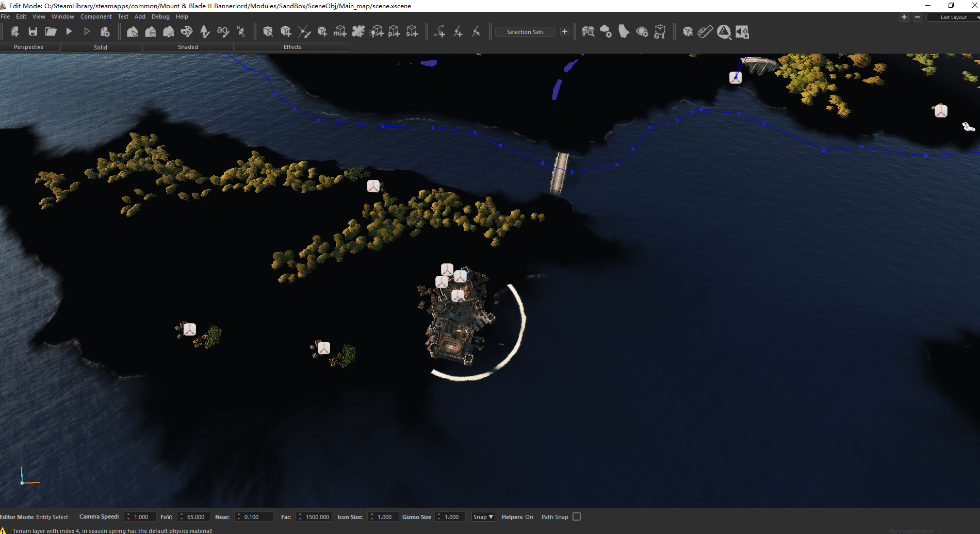Select the entity pick cube tool

click(268, 31)
